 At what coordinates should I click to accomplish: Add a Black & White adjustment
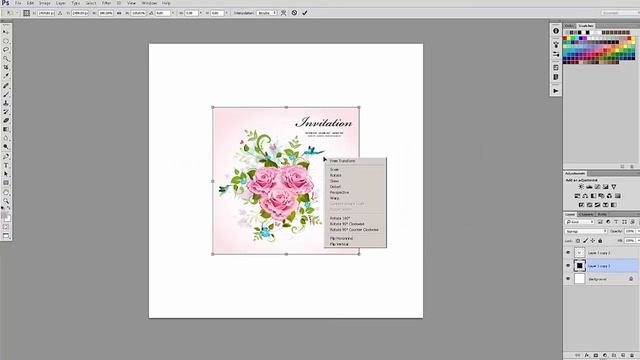(593, 196)
